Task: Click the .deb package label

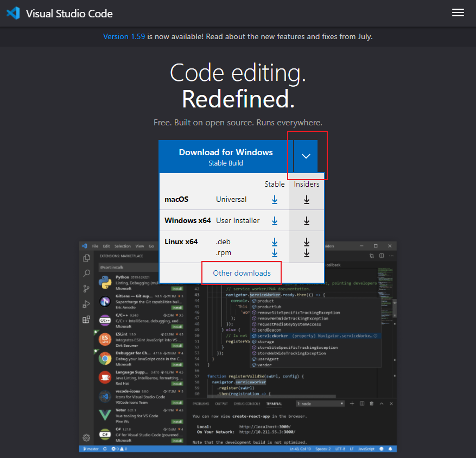Action: click(x=223, y=242)
